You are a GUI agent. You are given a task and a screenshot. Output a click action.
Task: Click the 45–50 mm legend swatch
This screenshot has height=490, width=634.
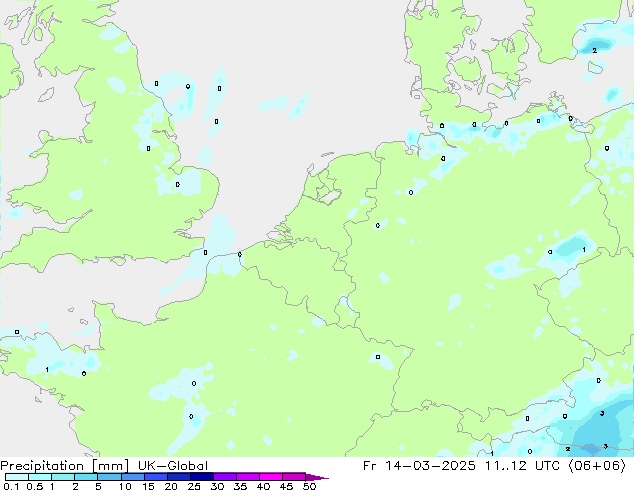coord(294,477)
